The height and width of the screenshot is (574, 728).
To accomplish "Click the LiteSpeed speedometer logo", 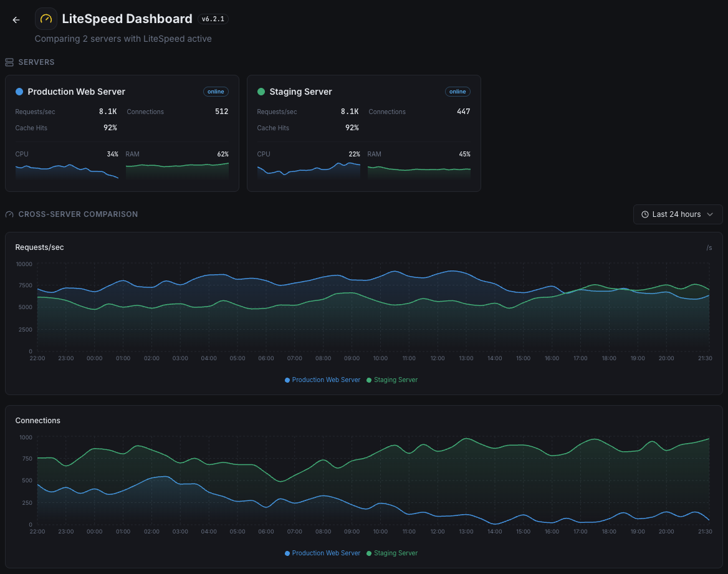I will pos(45,19).
